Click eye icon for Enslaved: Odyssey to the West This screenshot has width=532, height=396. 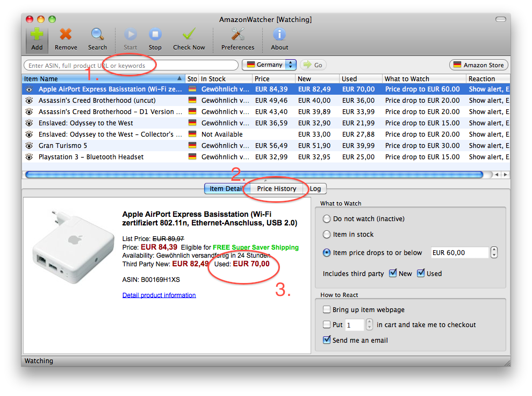[x=29, y=123]
